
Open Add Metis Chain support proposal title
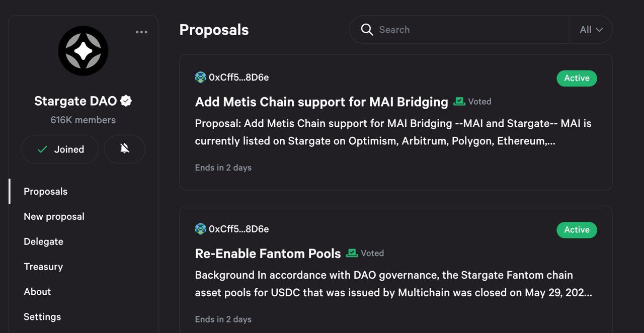coord(321,102)
